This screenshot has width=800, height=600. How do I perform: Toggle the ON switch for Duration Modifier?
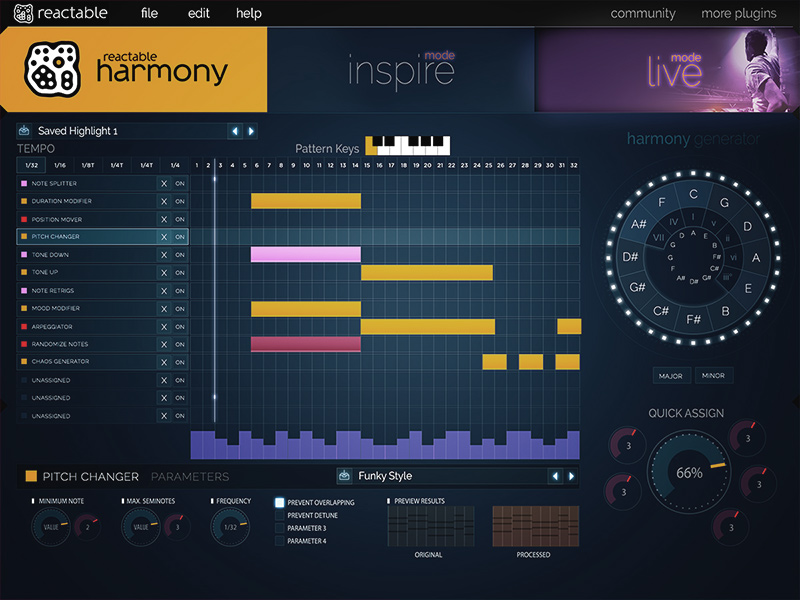180,201
